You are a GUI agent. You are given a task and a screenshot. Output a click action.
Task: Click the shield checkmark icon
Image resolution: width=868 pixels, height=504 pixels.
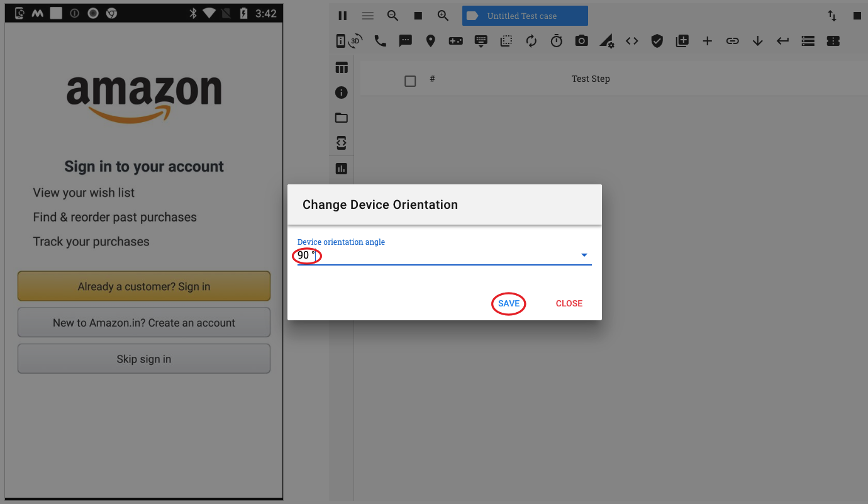[x=657, y=41]
